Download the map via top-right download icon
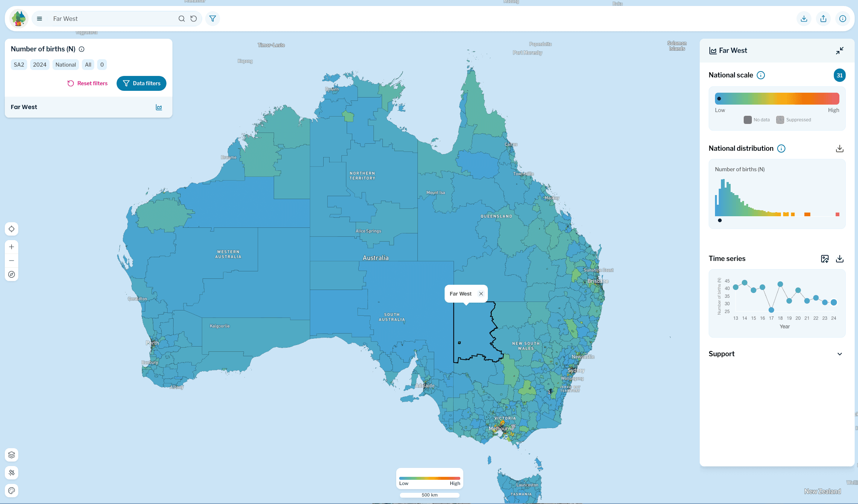 tap(804, 18)
